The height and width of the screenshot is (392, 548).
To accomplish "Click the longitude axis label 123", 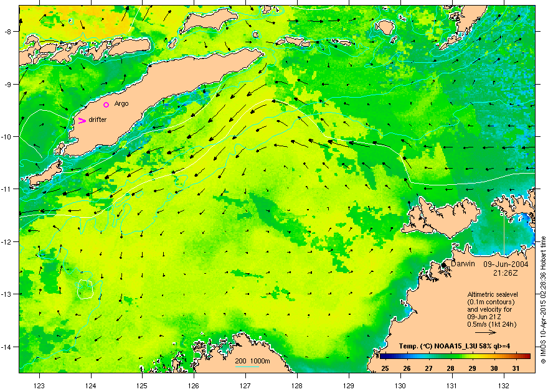I will pos(39,386).
